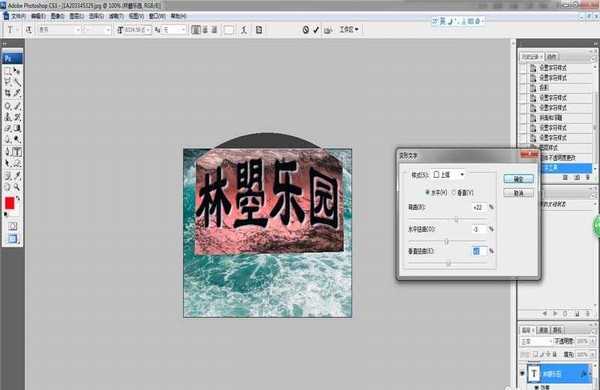This screenshot has width=600, height=390.
Task: Select the Horizontal Type tool in toolbox
Action: click(x=17, y=152)
